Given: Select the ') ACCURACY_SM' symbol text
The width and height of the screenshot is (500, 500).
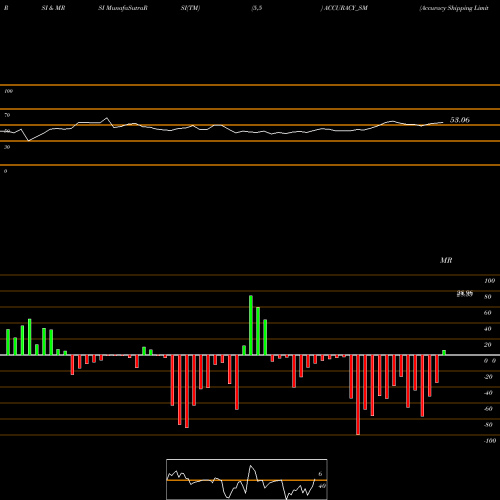Looking at the screenshot, I should pyautogui.click(x=344, y=8).
